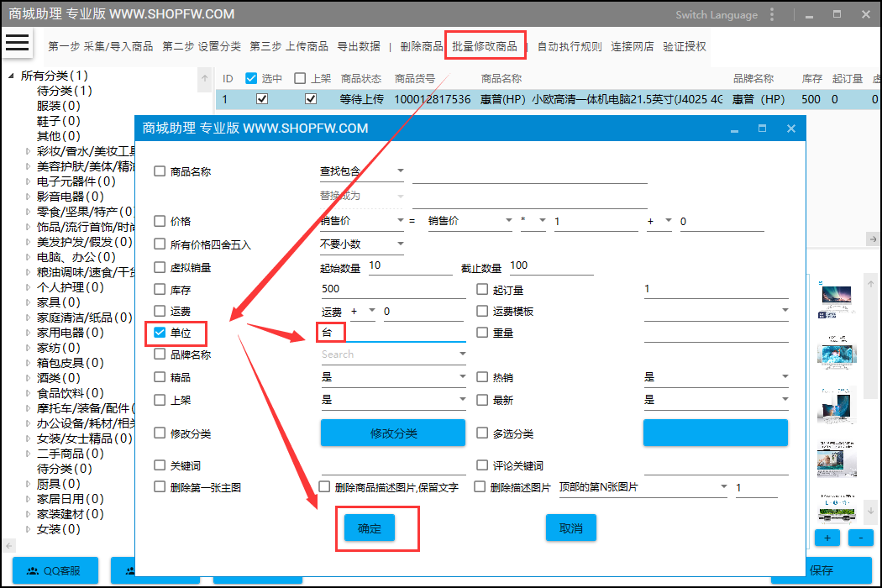Click the QQ客服 button
Screen dimensions: 882x588
(x=55, y=570)
